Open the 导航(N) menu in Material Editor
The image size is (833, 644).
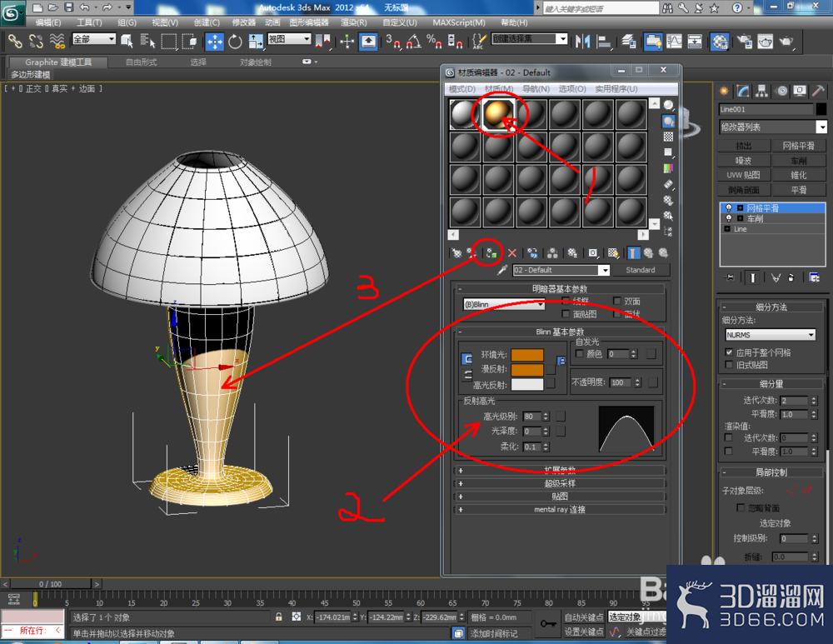click(x=536, y=89)
